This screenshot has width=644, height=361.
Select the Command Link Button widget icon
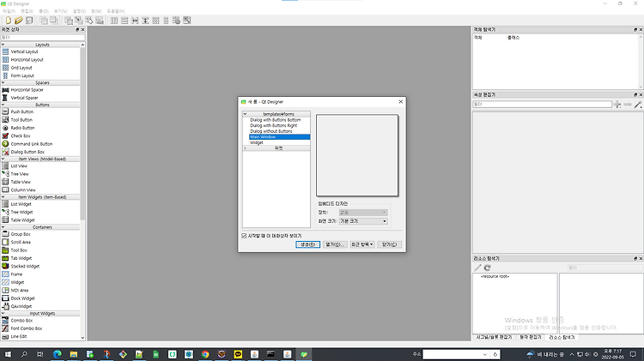click(5, 143)
